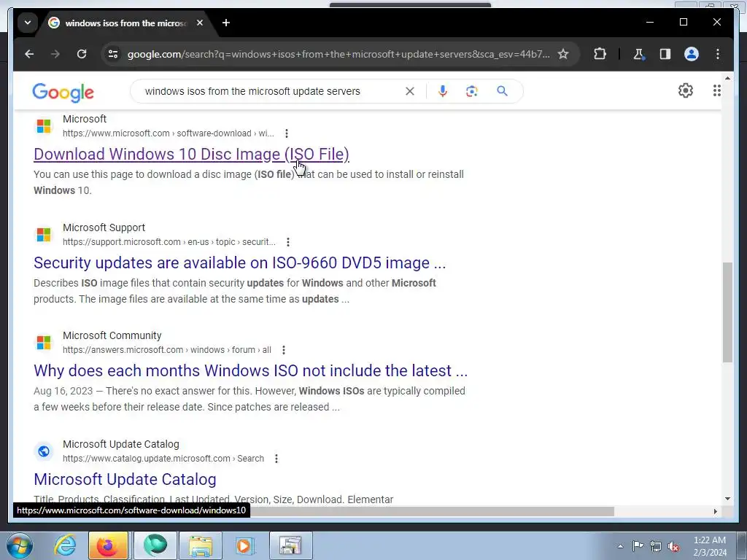The height and width of the screenshot is (560, 747).
Task: Open more options for Microsoft Support result
Action: coord(287,242)
